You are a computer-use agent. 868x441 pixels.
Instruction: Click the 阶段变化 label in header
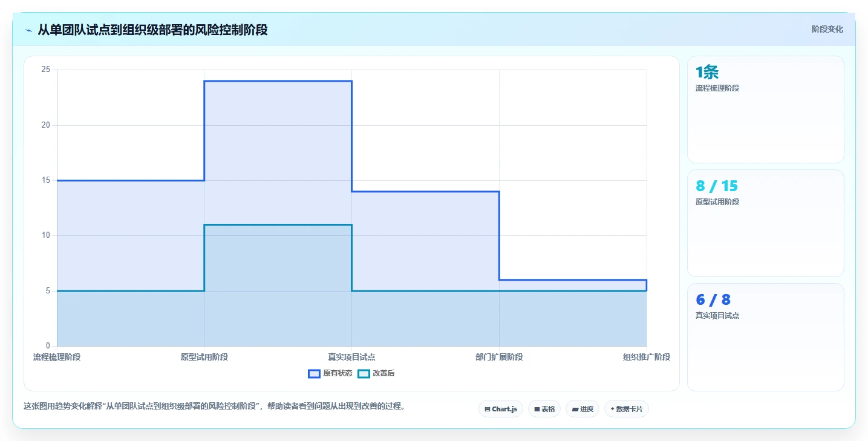tap(827, 29)
